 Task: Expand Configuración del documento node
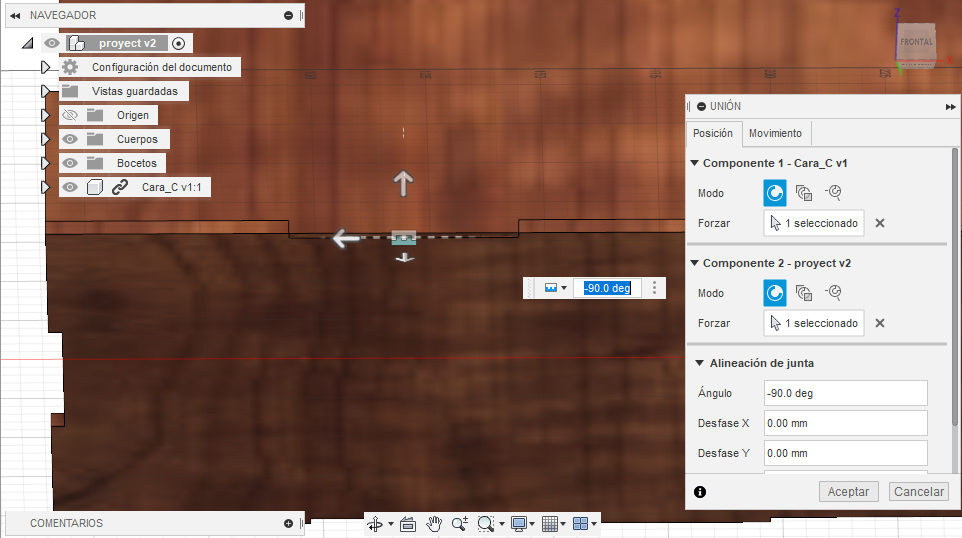pos(45,67)
